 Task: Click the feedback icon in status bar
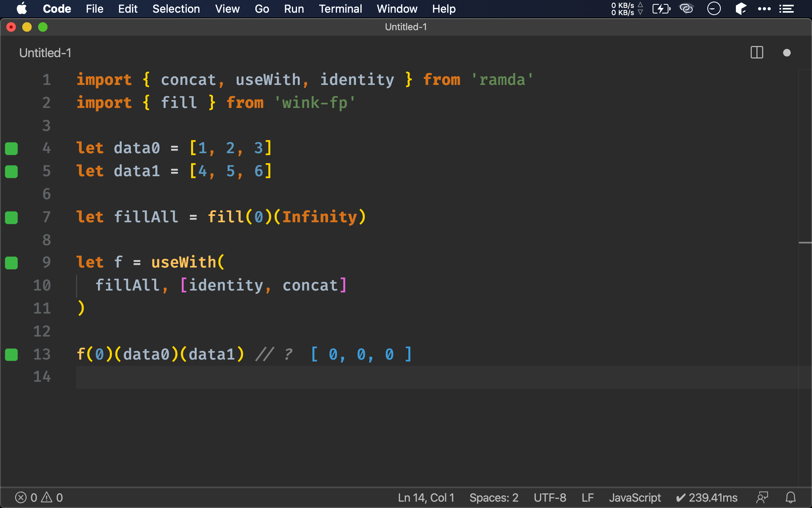click(x=762, y=498)
